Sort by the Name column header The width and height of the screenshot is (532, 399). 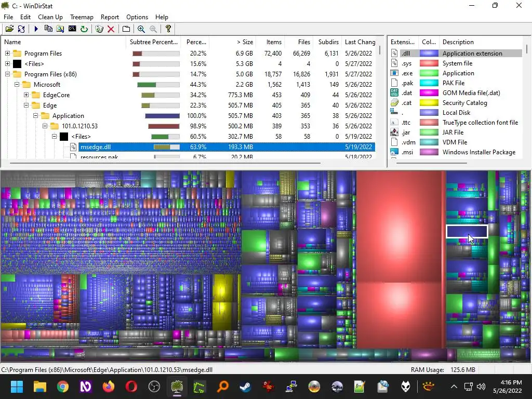click(x=64, y=42)
